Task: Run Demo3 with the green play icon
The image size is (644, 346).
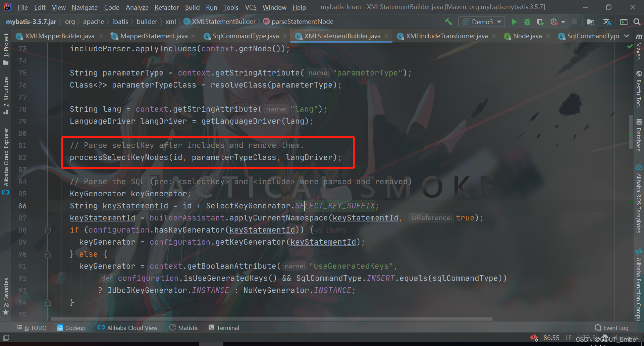Action: pos(514,22)
